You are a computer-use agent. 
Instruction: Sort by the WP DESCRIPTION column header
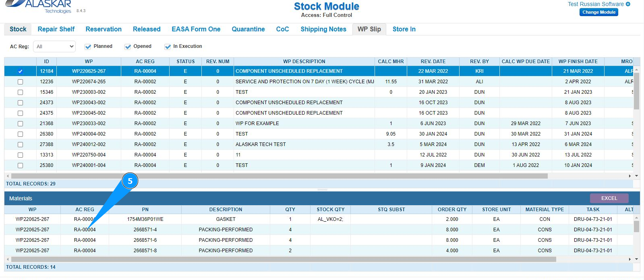304,62
